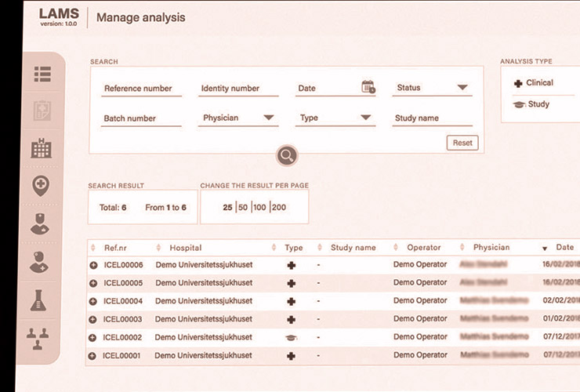This screenshot has width=580, height=392.
Task: Click Demo Universitetssjukhuset in row ICEL00004
Action: click(204, 301)
